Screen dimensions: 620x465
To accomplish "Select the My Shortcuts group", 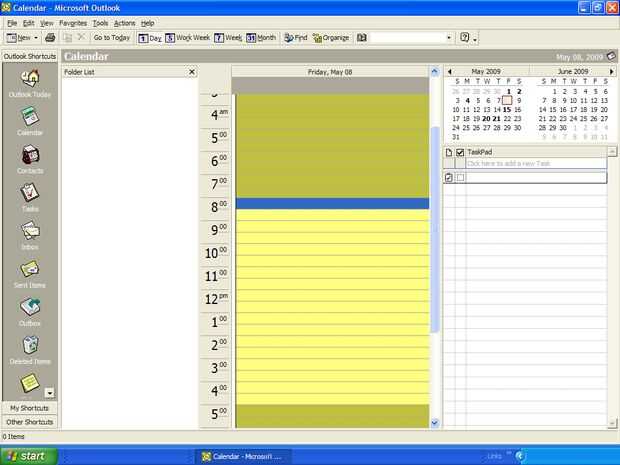I will [30, 408].
